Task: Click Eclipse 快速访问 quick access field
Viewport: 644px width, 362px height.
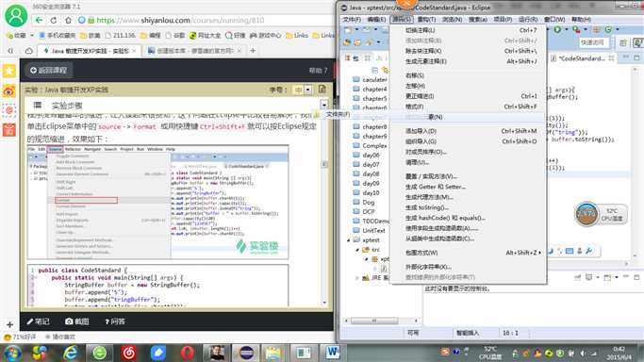Action: [594, 42]
